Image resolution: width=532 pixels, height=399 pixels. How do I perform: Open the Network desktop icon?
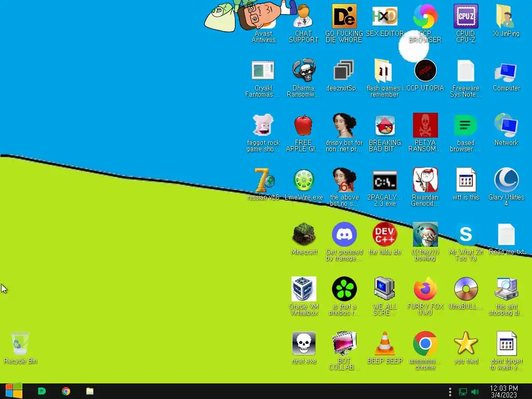click(x=506, y=130)
